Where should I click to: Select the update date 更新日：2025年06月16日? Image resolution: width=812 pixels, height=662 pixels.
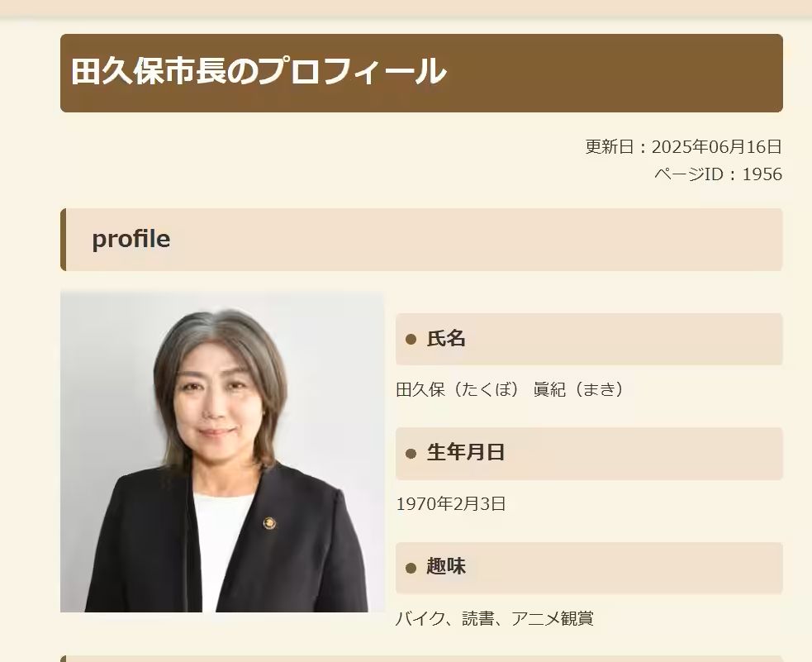684,147
